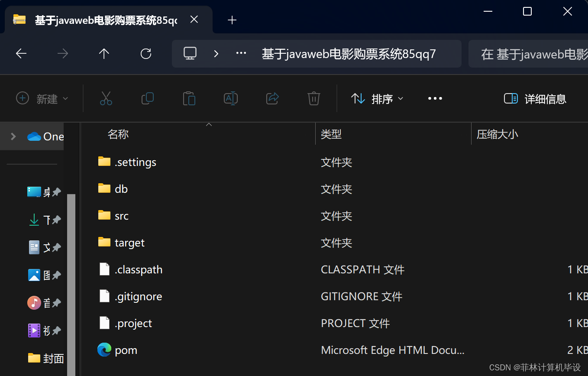
Task: Click the folder icon of src
Action: point(104,215)
